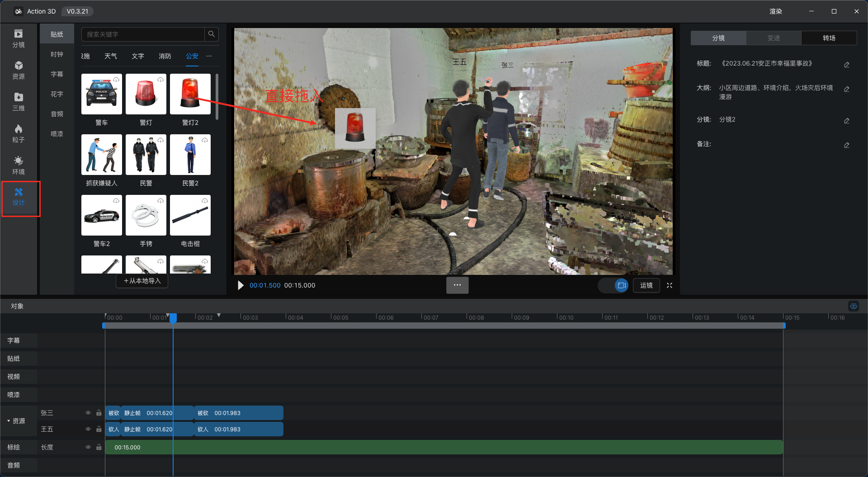This screenshot has height=477, width=868.
Task: Select the 抓获嫌疑人 sticker
Action: (102, 155)
